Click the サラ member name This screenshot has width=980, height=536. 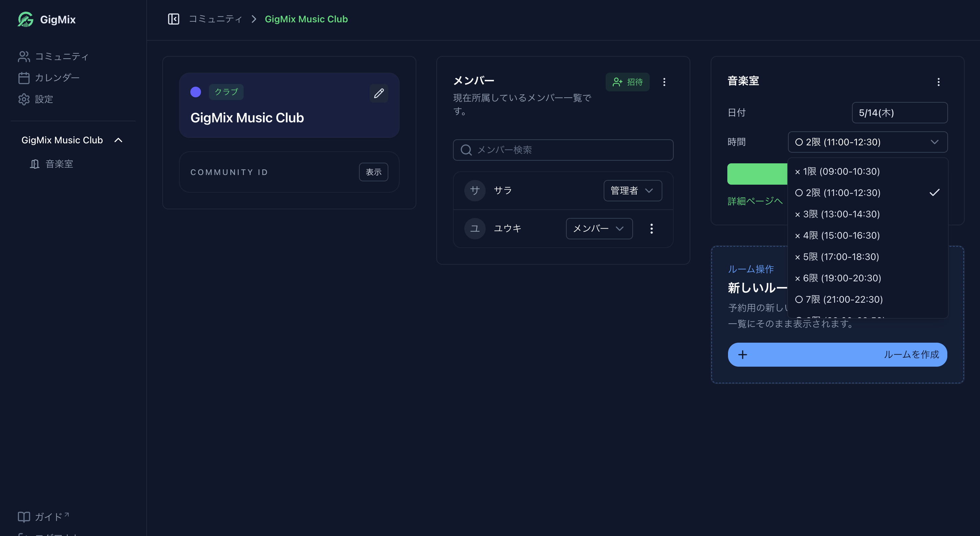503,191
